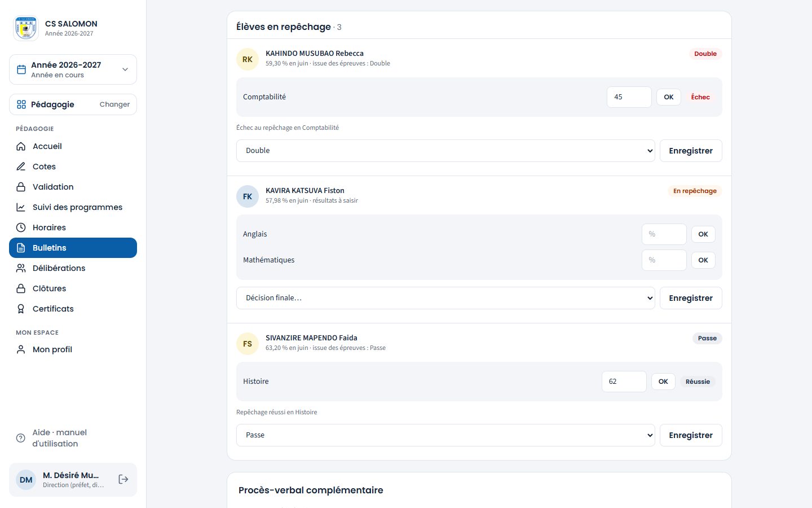
Task: Click the chart icon for Suivi des programmes
Action: [x=21, y=207]
